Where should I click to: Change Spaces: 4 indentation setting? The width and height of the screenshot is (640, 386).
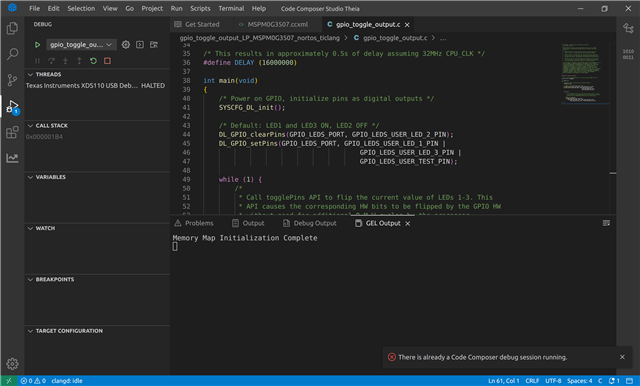click(x=579, y=381)
